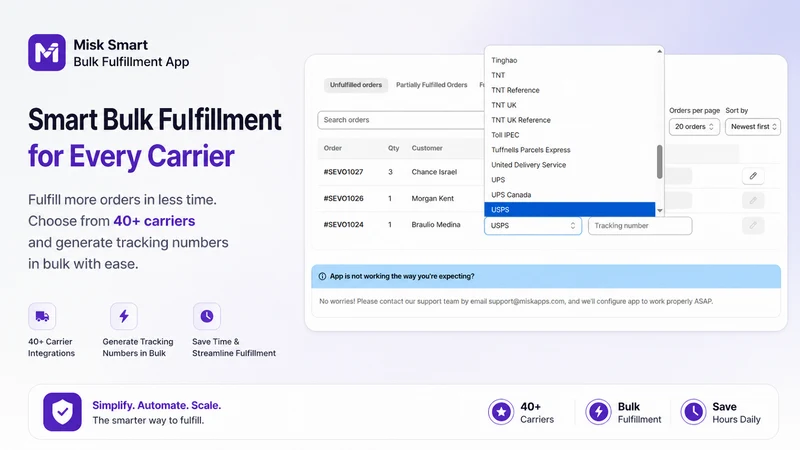Click order number #SEVO1027
This screenshot has width=800, height=450.
coord(343,172)
